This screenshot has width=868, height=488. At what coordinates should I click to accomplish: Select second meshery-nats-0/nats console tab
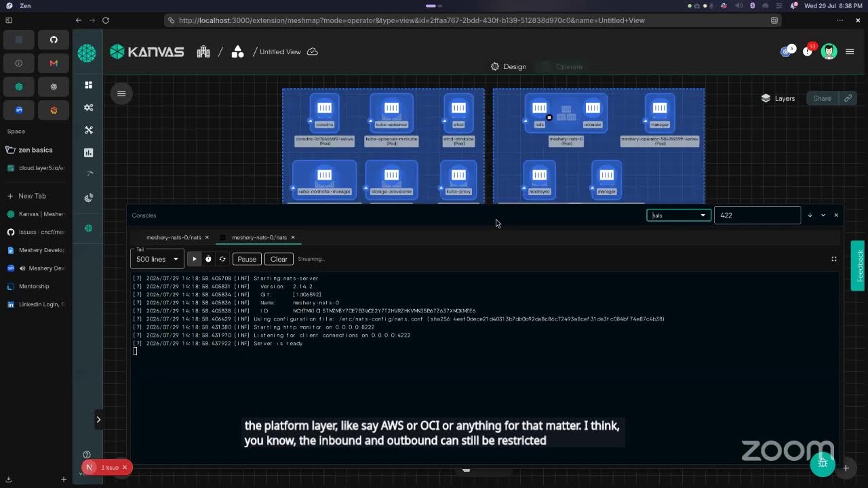pos(259,237)
